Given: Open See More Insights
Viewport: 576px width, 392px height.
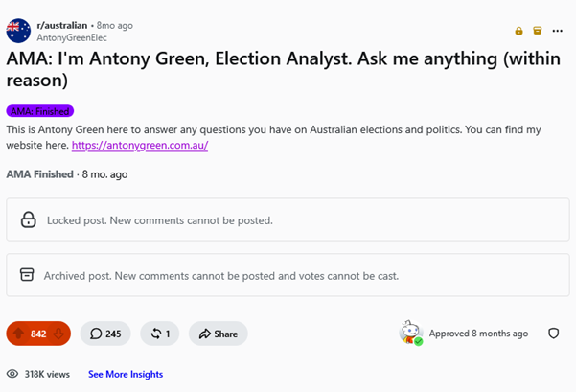Looking at the screenshot, I should (126, 374).
